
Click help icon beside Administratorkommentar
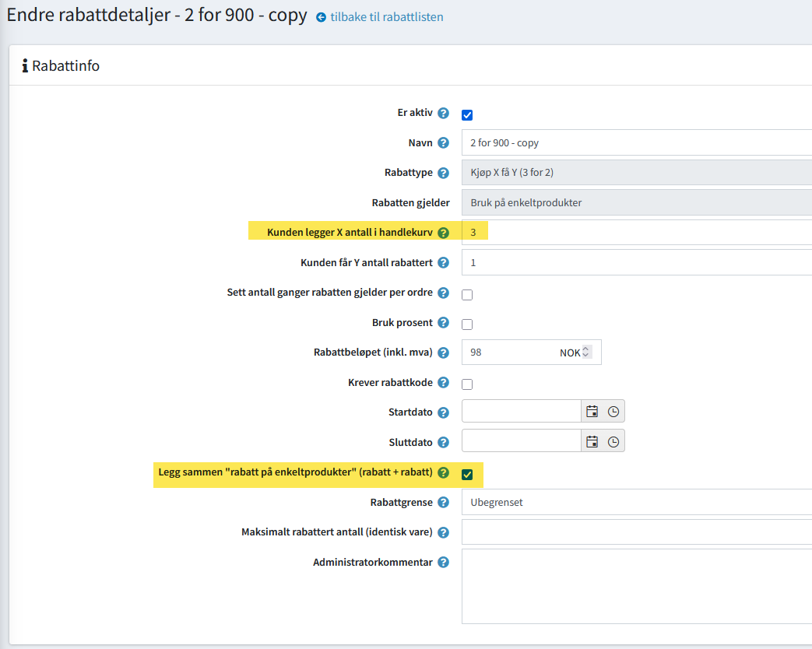coord(443,562)
